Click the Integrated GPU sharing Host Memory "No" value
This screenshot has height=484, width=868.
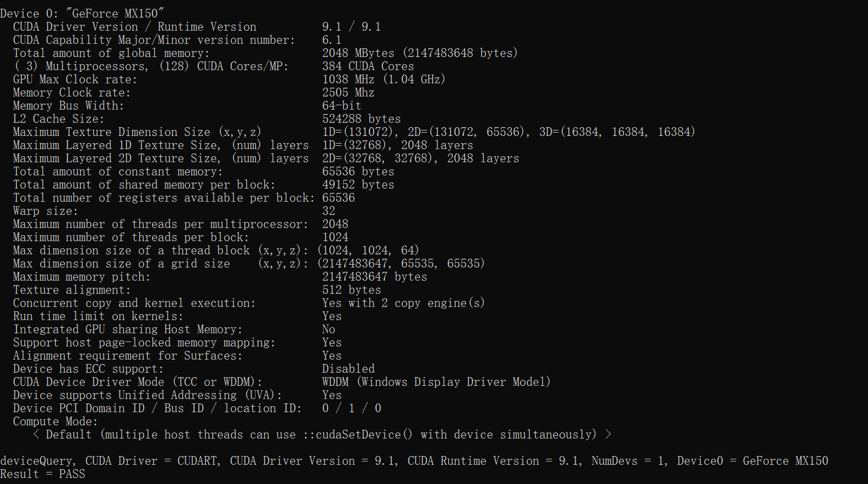pyautogui.click(x=329, y=329)
